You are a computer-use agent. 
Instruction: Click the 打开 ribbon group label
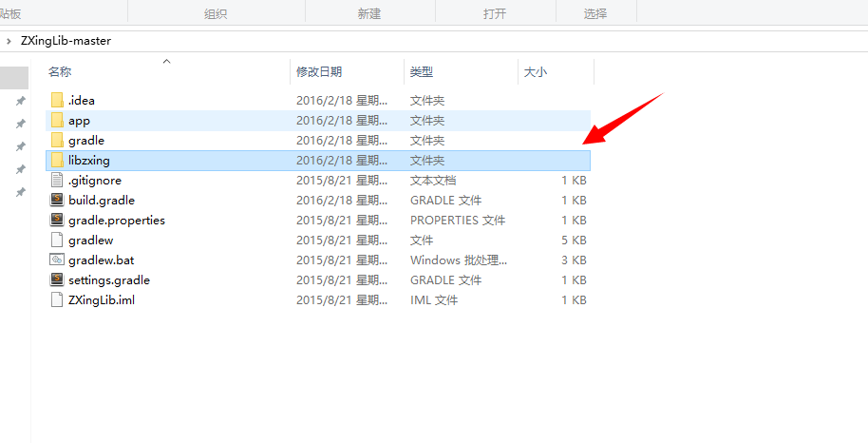click(495, 13)
